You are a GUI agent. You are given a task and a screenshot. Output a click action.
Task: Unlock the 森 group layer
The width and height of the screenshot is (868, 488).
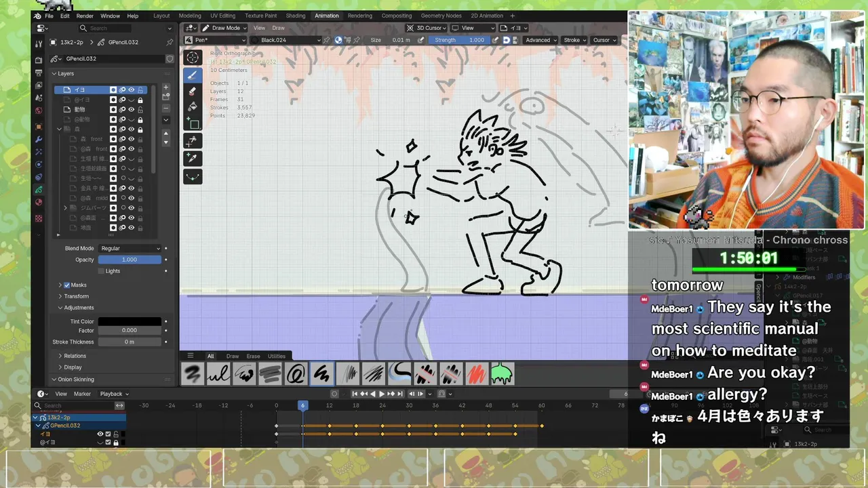tap(140, 129)
